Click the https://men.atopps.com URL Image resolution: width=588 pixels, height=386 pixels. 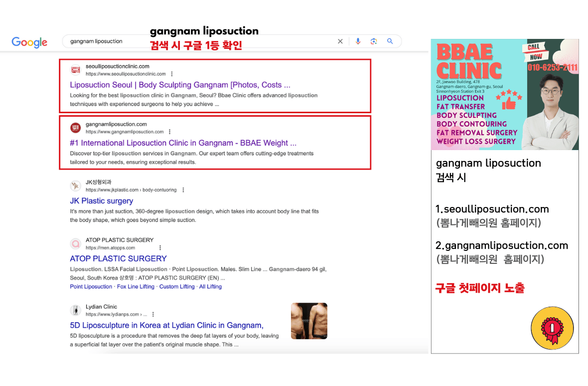tap(110, 247)
